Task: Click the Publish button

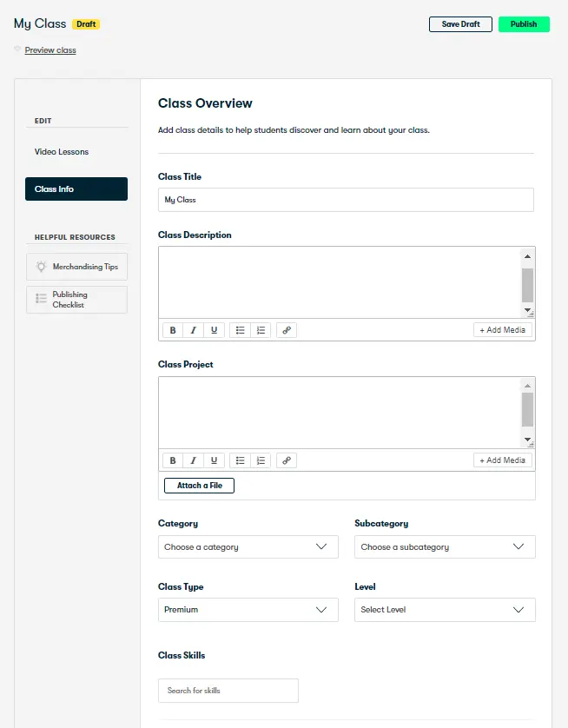Action: click(524, 24)
